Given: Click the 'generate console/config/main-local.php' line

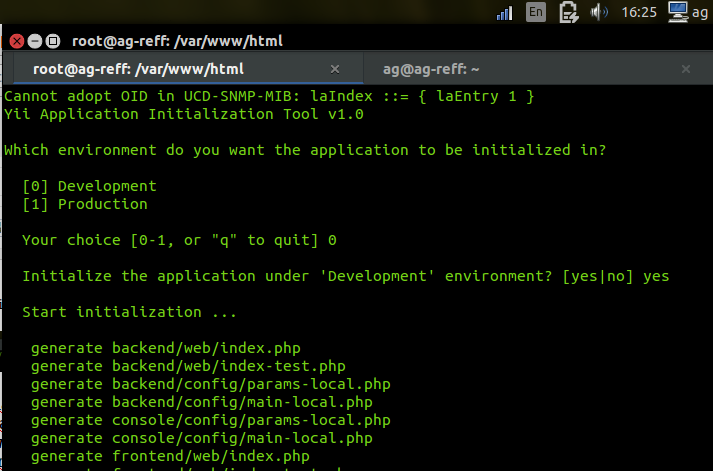Looking at the screenshot, I should (x=202, y=438).
